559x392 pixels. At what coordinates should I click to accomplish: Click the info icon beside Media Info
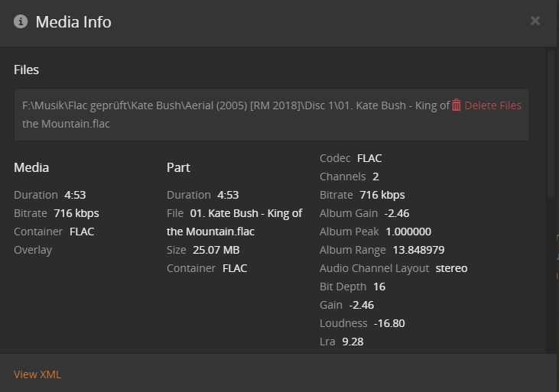click(21, 21)
